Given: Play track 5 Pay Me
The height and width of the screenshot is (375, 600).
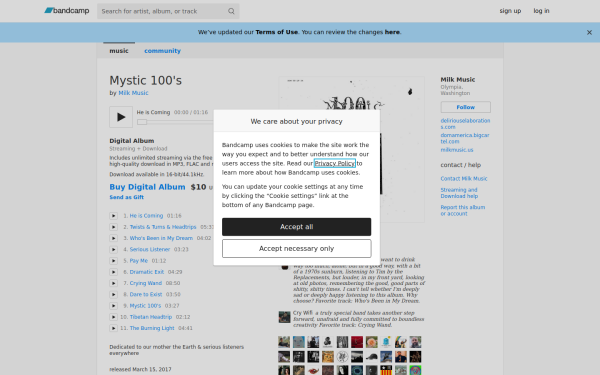Looking at the screenshot, I should (x=113, y=261).
